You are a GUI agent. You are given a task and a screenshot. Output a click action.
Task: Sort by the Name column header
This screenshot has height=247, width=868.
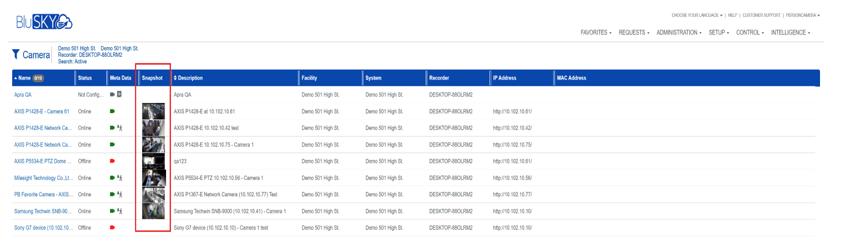tap(24, 78)
